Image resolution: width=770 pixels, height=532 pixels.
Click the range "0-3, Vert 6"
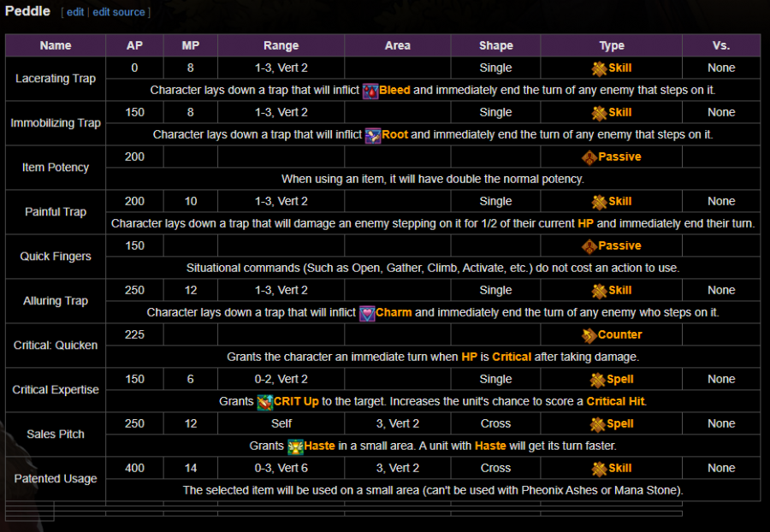tap(281, 468)
